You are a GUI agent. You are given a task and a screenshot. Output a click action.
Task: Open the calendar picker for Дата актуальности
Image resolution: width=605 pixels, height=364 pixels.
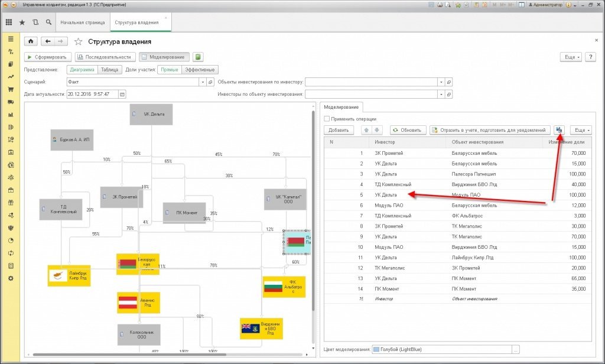coord(122,94)
